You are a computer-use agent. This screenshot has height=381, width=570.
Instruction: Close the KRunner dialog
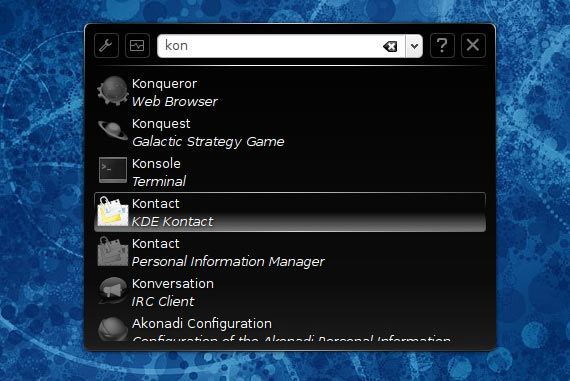473,45
